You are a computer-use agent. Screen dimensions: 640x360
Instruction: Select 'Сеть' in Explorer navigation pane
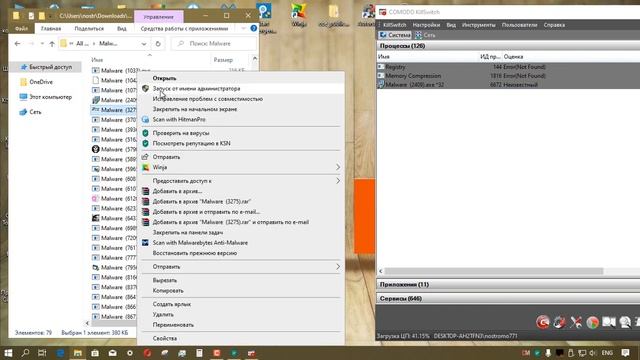tap(35, 112)
